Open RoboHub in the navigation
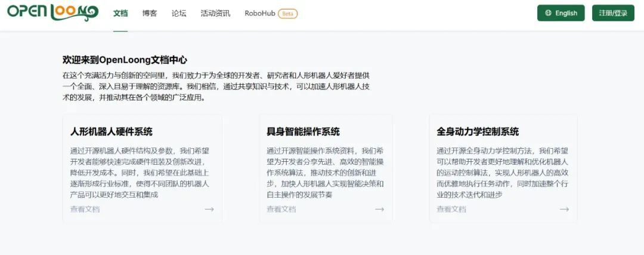This screenshot has width=644, height=255. 260,13
